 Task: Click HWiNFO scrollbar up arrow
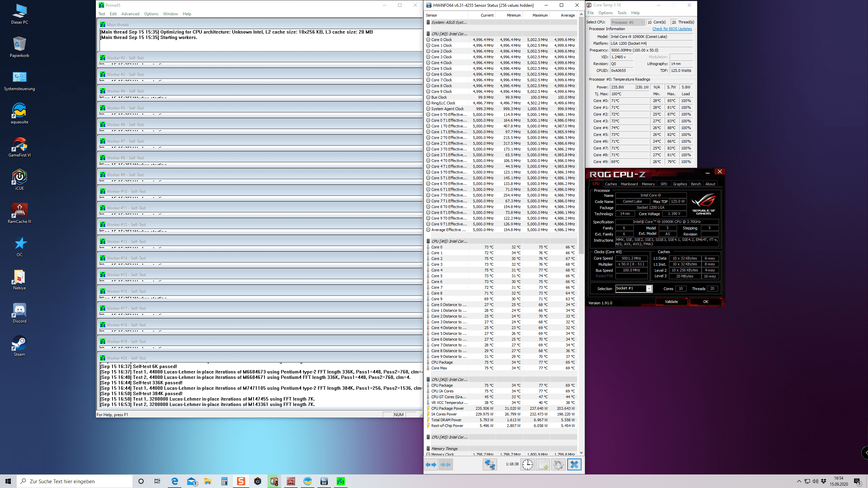pos(581,15)
